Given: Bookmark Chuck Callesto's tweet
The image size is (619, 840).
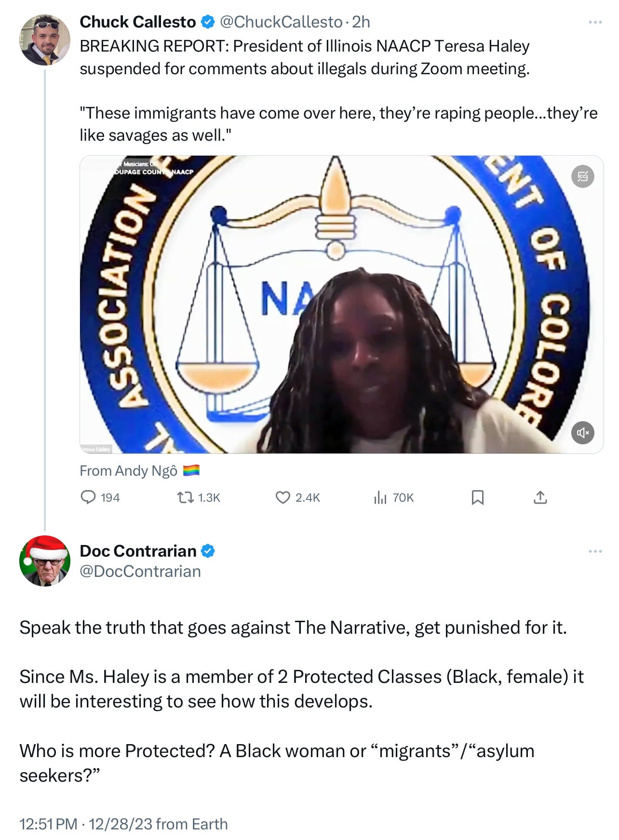Looking at the screenshot, I should click(477, 497).
